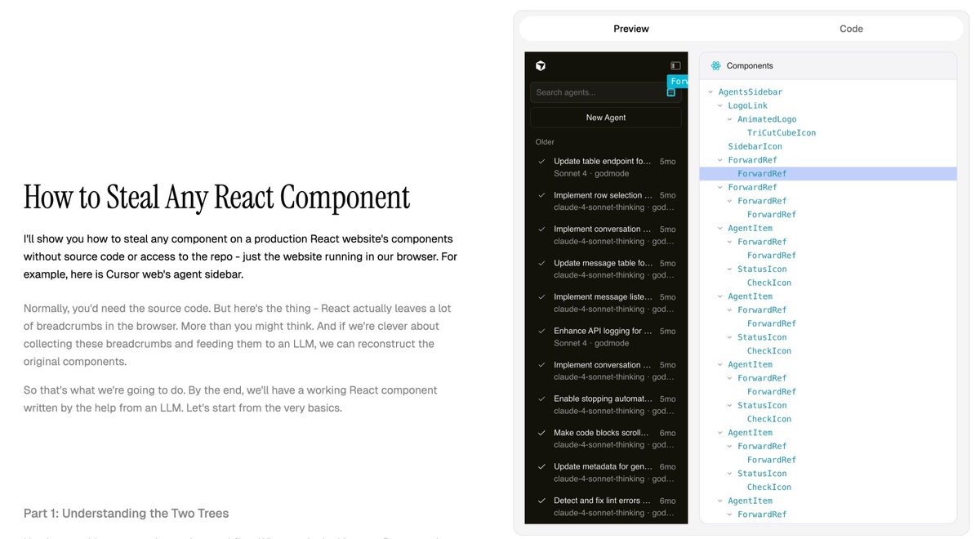The height and width of the screenshot is (539, 980).
Task: Click 'Sonnet 4 · godmode' under Update table endpoint
Action: [591, 173]
